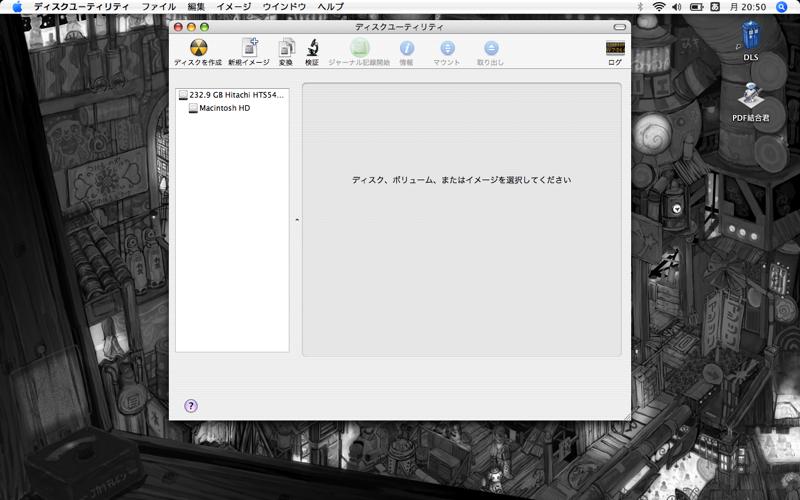Click the clock showing 月 20:50
800x500 pixels.
[747, 7]
